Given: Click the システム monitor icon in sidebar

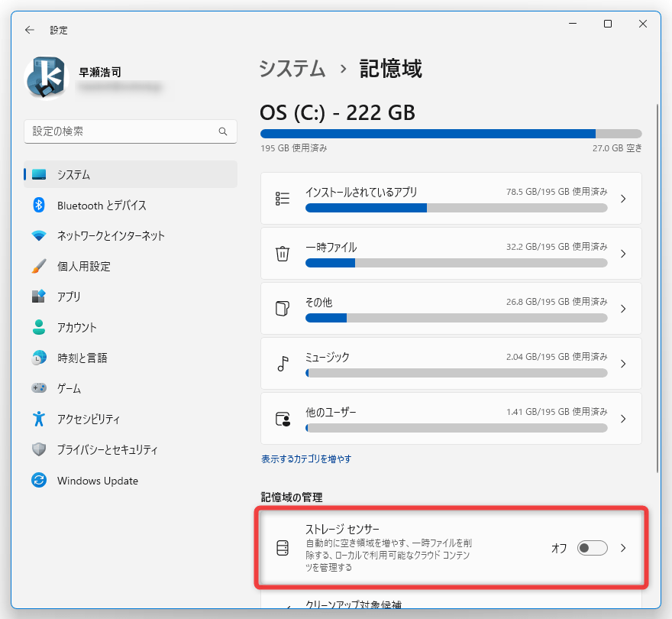Looking at the screenshot, I should point(39,174).
